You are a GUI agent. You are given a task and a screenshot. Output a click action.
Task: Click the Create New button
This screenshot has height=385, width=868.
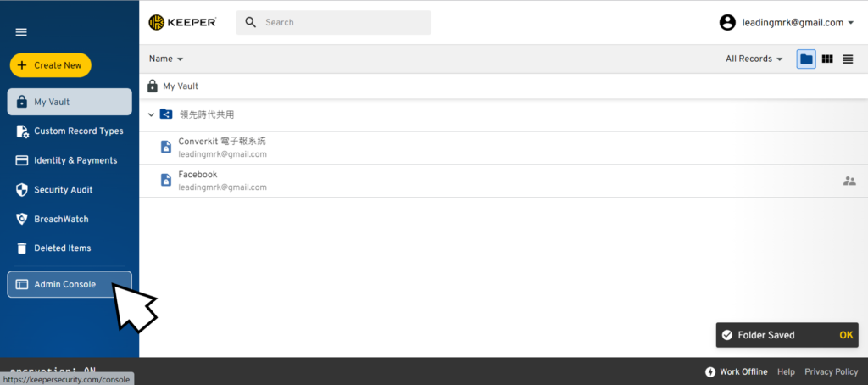50,65
